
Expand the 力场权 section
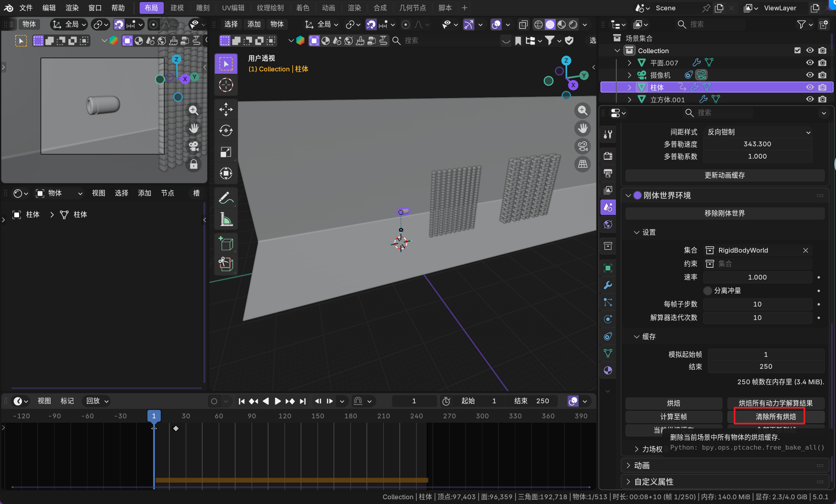(x=637, y=449)
